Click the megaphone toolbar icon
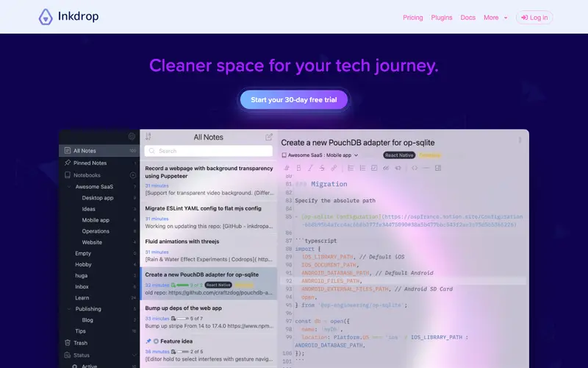This screenshot has height=368, width=588. pyautogui.click(x=398, y=168)
